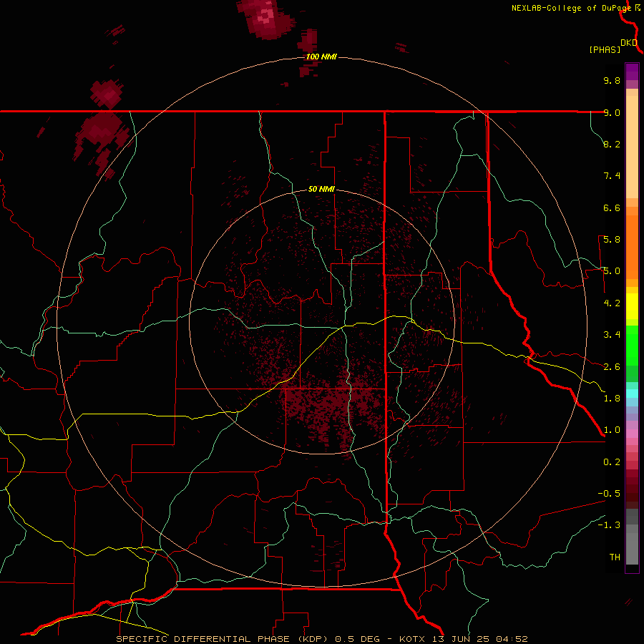
Task: Click the 2.6 scale value
Action: (x=612, y=367)
